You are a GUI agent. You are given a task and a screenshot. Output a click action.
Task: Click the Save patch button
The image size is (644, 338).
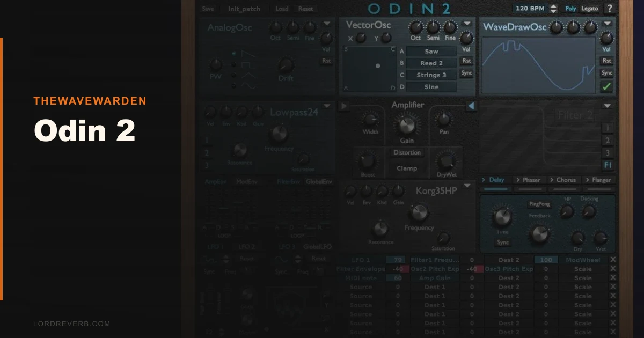pyautogui.click(x=208, y=9)
